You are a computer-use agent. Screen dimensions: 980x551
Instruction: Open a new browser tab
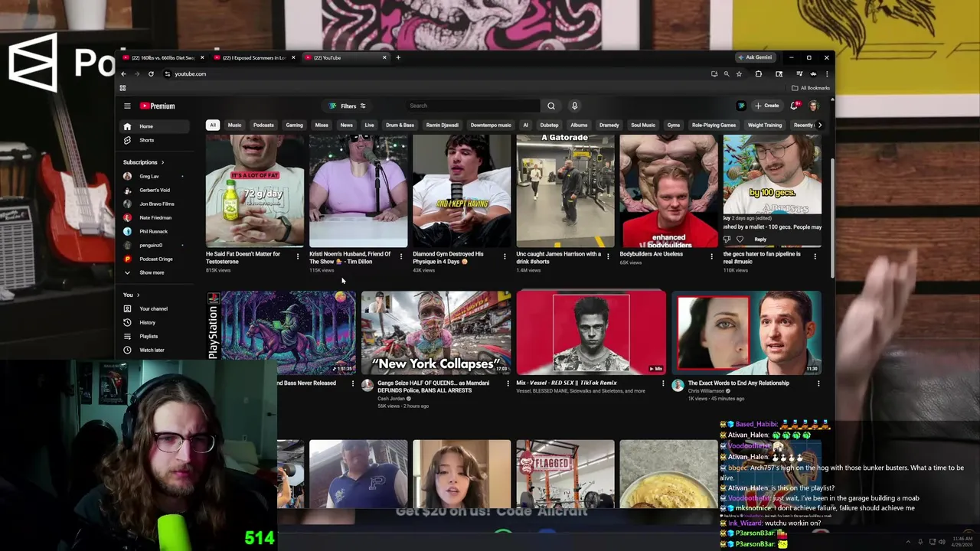point(398,57)
